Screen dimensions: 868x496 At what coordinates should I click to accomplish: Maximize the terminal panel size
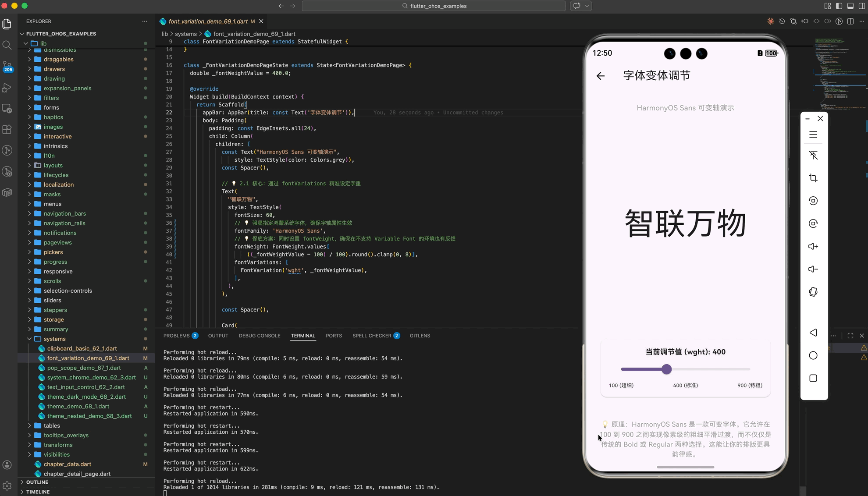[x=850, y=336]
